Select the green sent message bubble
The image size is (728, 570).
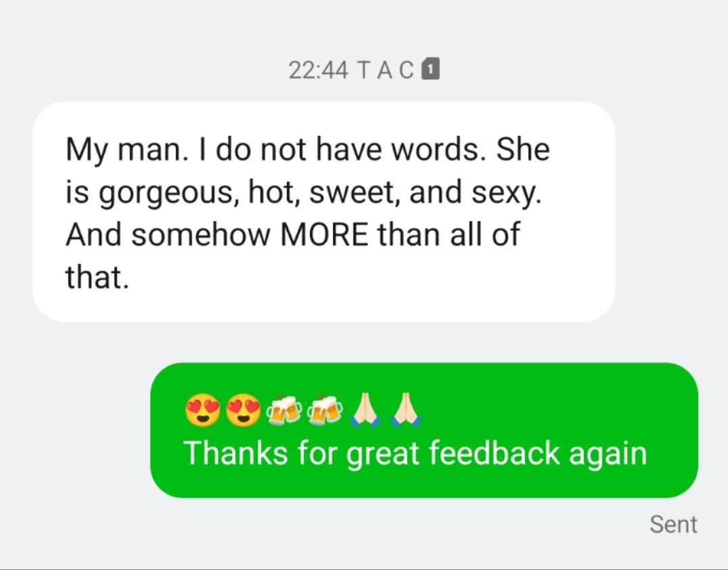(x=424, y=430)
